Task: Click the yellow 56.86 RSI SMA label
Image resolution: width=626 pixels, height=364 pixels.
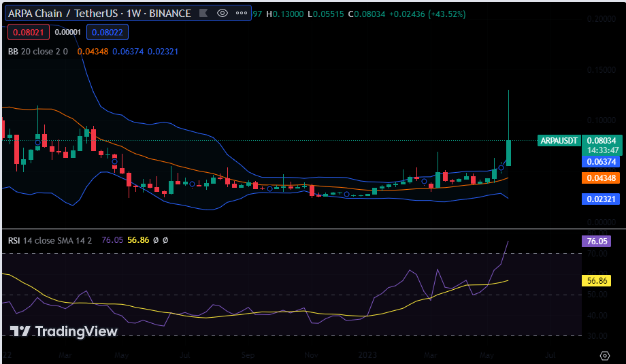Action: 596,280
